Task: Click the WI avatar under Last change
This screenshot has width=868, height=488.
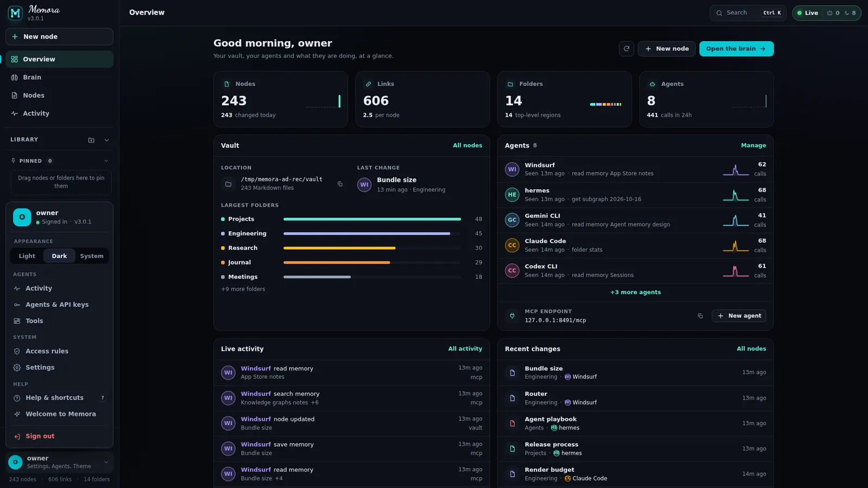Action: (x=365, y=185)
